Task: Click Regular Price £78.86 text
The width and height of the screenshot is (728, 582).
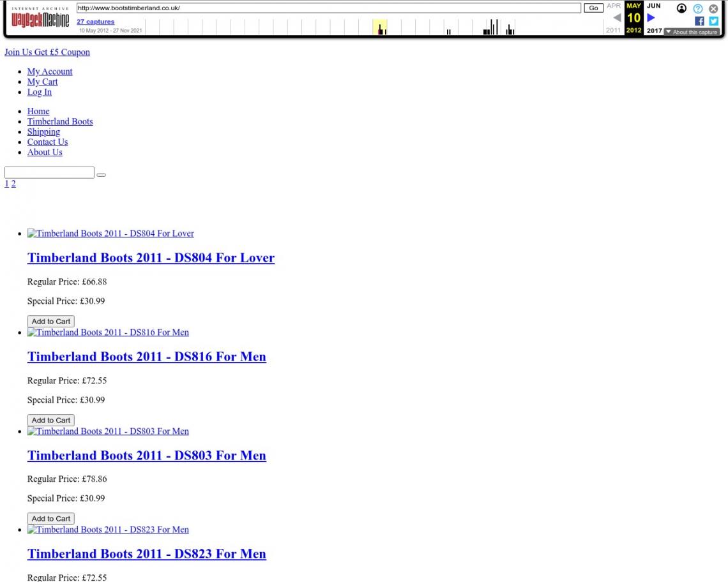Action: pyautogui.click(x=67, y=479)
